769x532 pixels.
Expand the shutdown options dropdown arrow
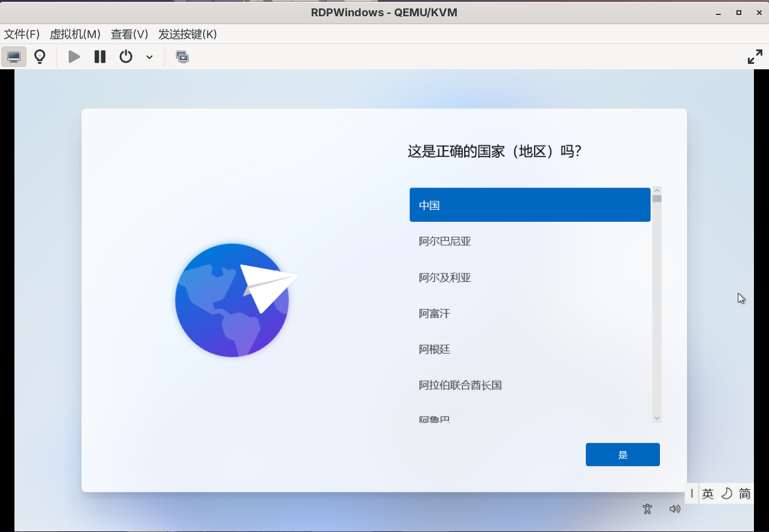point(149,57)
